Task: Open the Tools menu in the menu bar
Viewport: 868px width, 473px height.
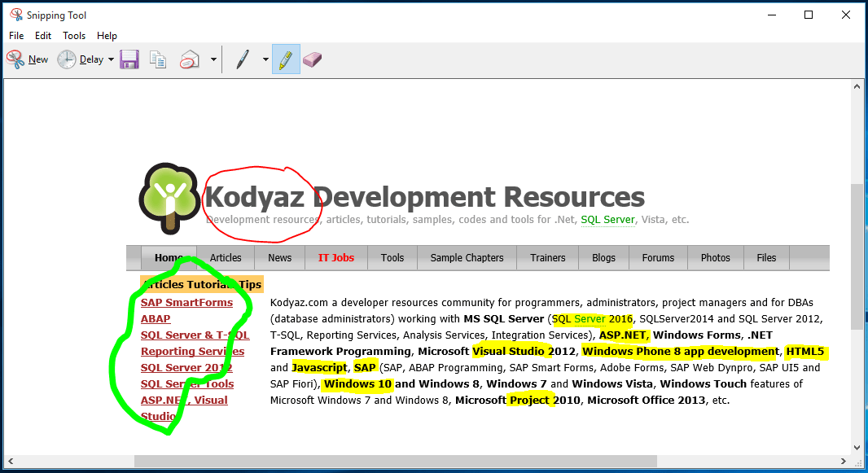Action: pos(73,35)
